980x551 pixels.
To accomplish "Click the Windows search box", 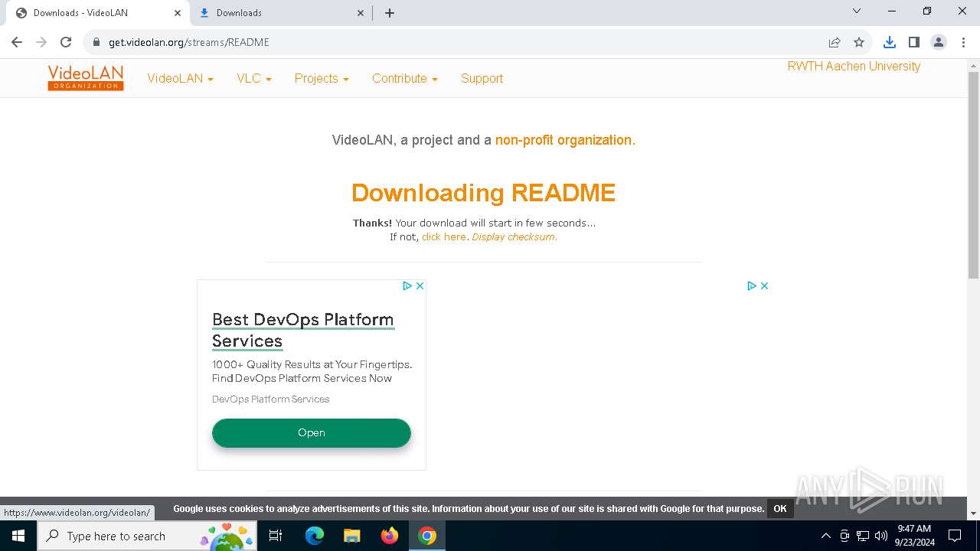I will pyautogui.click(x=148, y=536).
